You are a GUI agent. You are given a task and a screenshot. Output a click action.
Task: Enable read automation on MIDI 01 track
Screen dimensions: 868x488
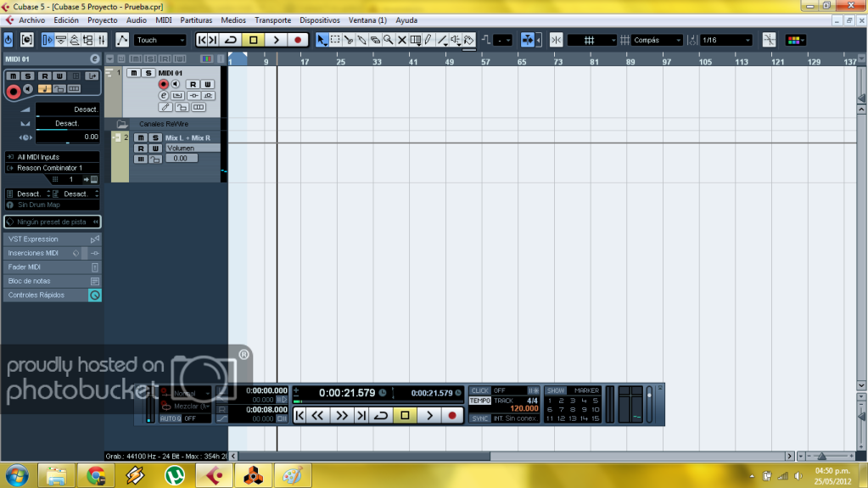coord(193,84)
